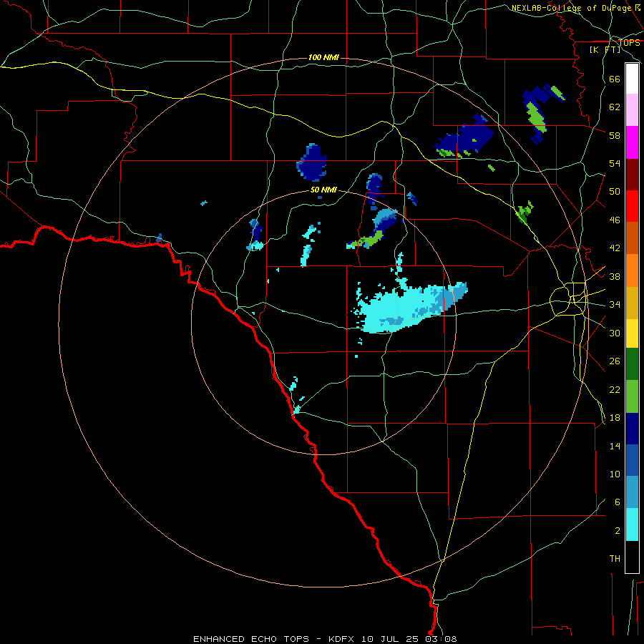This screenshot has width=644, height=644.
Task: Click the 58 legend value
Action: (615, 135)
